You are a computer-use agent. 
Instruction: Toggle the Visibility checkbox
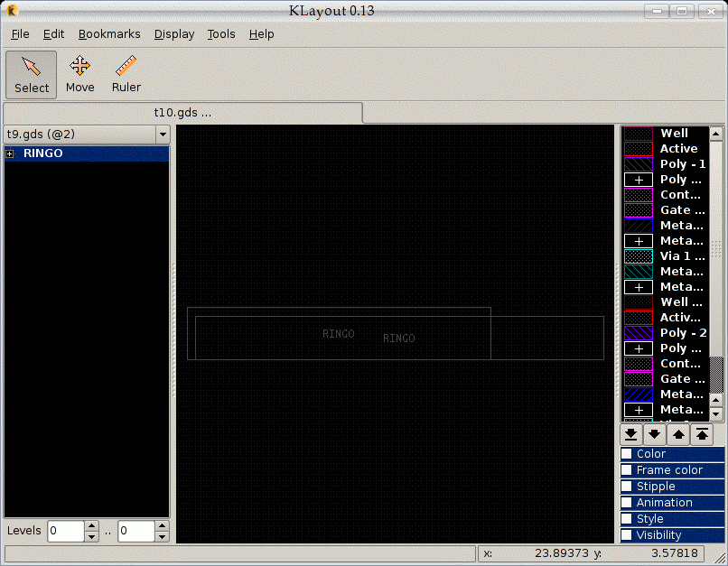click(x=627, y=535)
